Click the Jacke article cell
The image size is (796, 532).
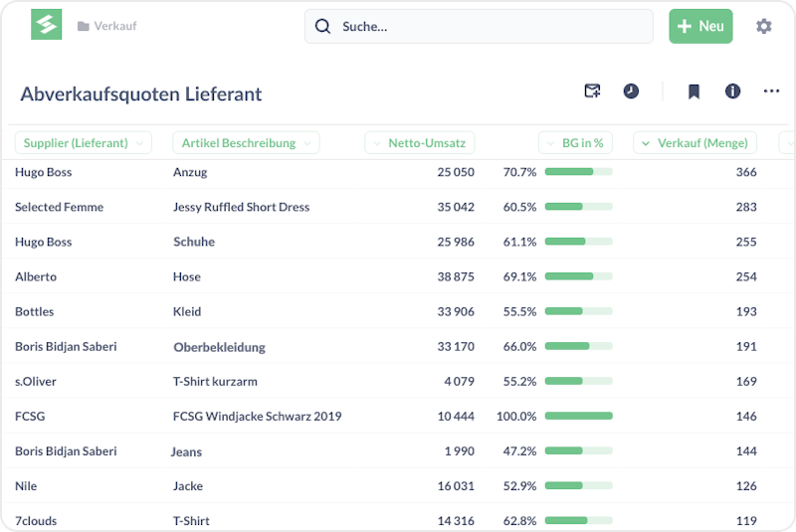point(188,486)
